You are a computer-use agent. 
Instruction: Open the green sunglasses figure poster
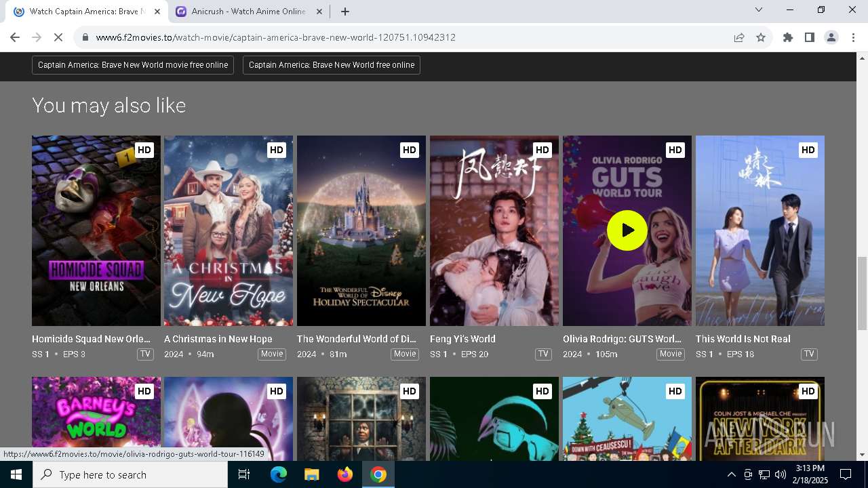(x=494, y=419)
